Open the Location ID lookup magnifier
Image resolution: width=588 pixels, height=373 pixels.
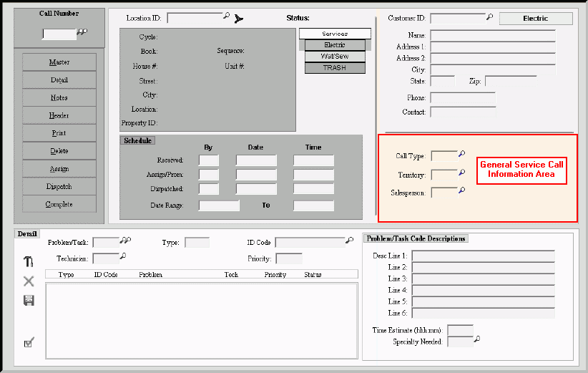click(x=227, y=16)
